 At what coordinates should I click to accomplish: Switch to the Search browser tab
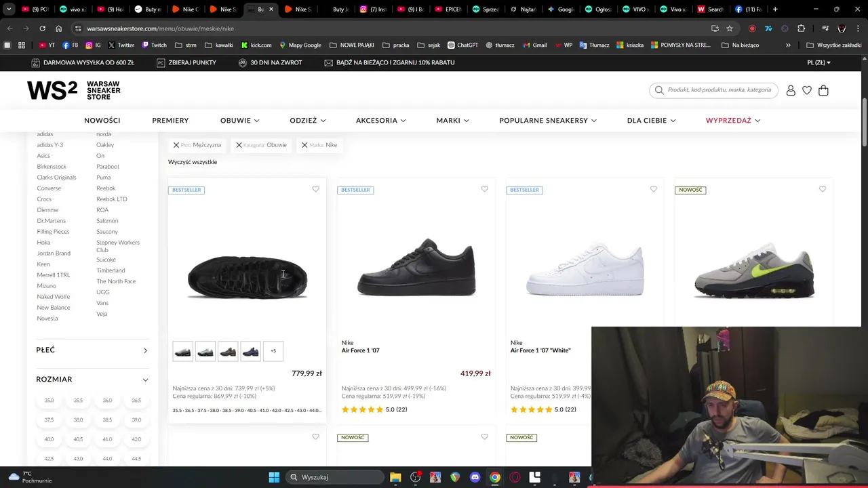[x=711, y=9]
